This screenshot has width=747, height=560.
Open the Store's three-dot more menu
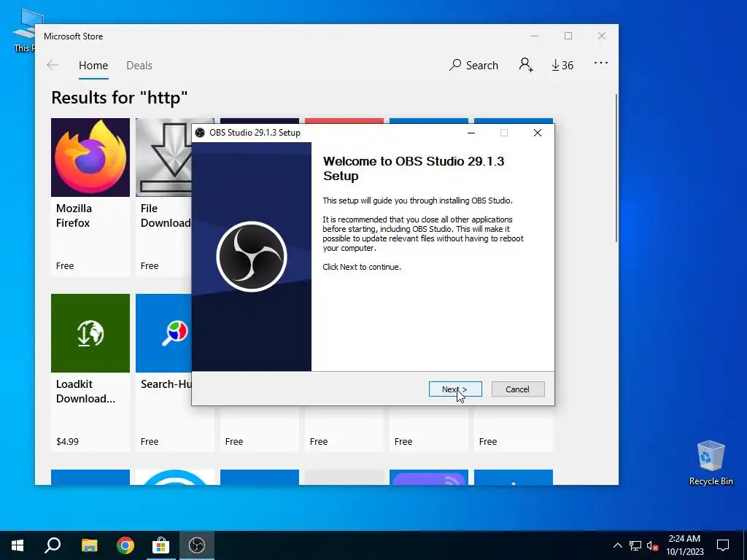pyautogui.click(x=601, y=63)
